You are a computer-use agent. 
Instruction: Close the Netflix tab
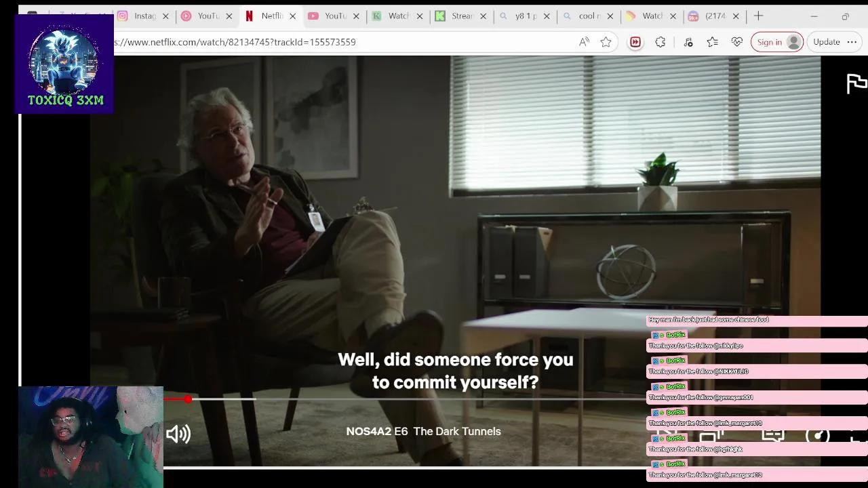coord(293,16)
